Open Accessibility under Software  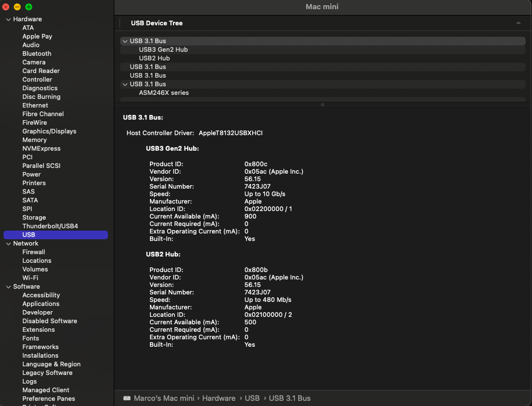pos(41,295)
